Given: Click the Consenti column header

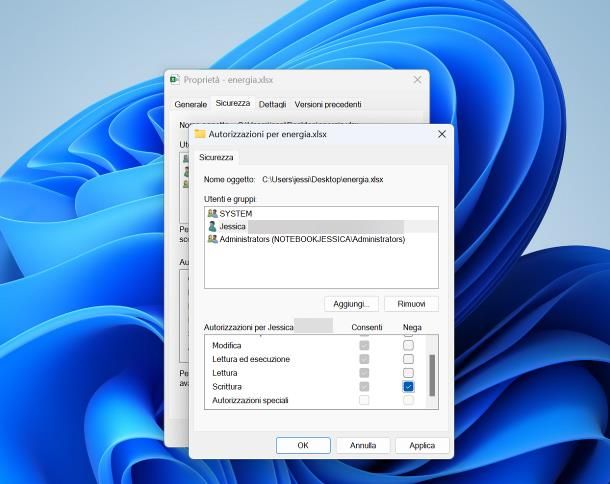Looking at the screenshot, I should [x=367, y=327].
